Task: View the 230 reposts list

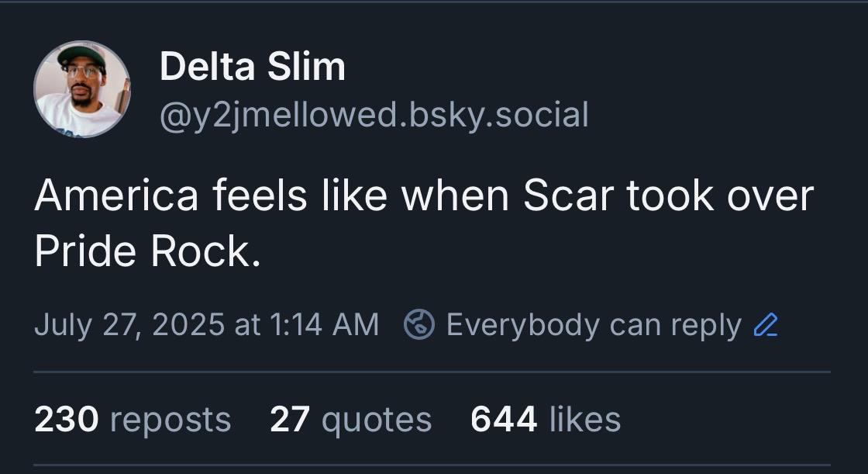Action: pyautogui.click(x=133, y=419)
